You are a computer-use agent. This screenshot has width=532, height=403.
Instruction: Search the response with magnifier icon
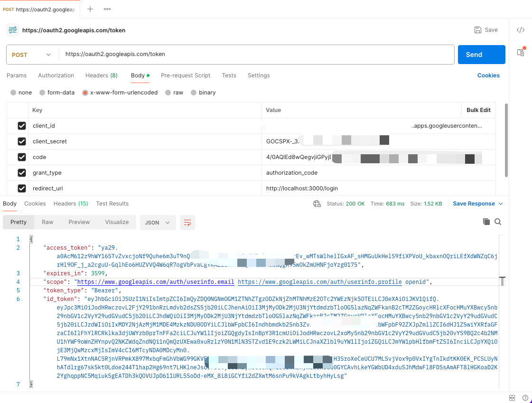click(x=498, y=222)
